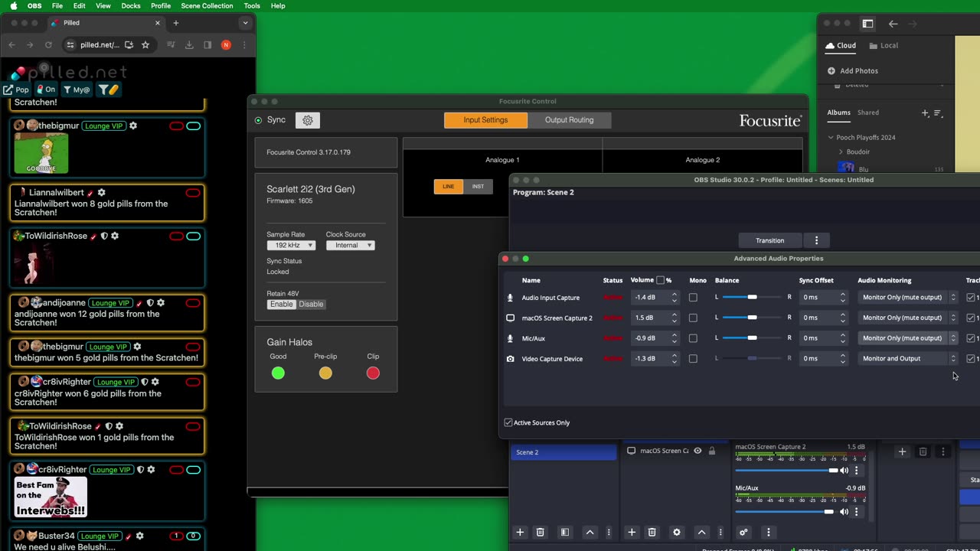Open Chrome downloads icon
The width and height of the screenshot is (980, 551).
click(x=189, y=45)
